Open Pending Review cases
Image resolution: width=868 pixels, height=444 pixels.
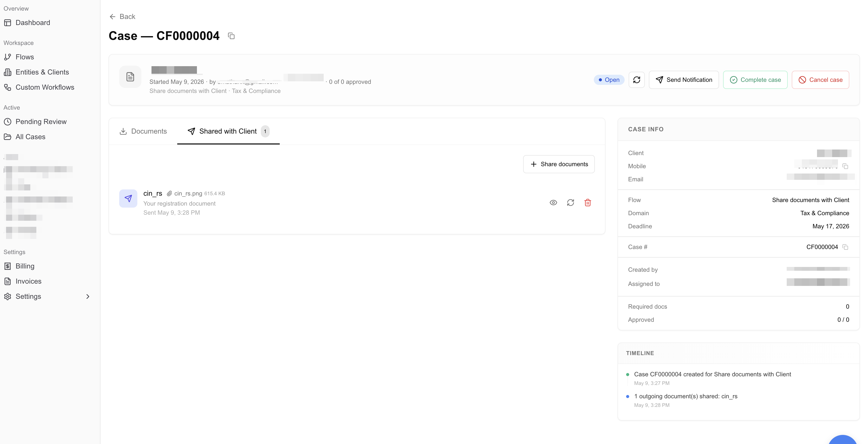[x=41, y=122]
